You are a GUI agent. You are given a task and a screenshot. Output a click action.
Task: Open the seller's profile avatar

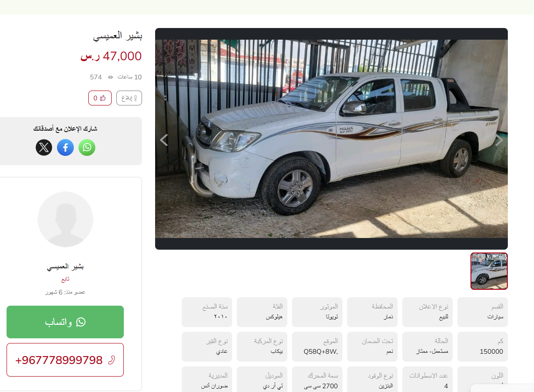[x=65, y=219]
